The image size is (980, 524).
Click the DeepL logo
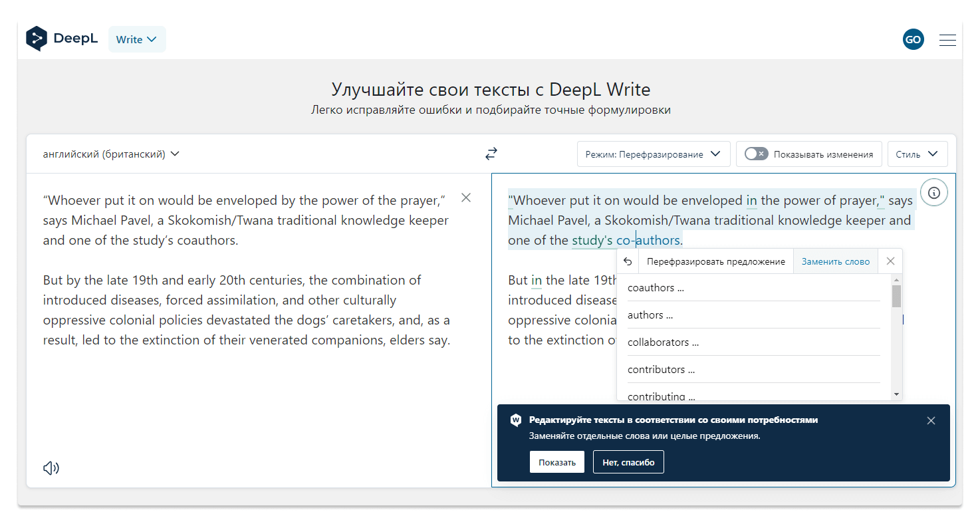click(x=62, y=39)
